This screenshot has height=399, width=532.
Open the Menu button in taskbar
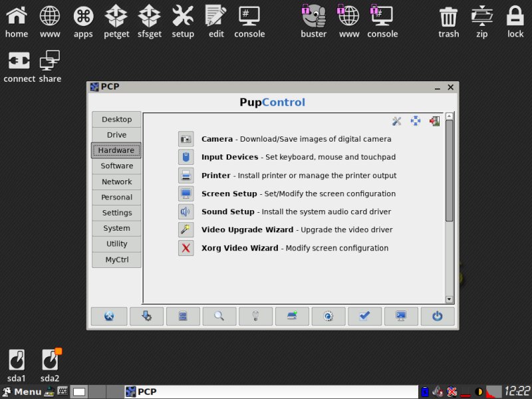click(x=21, y=392)
